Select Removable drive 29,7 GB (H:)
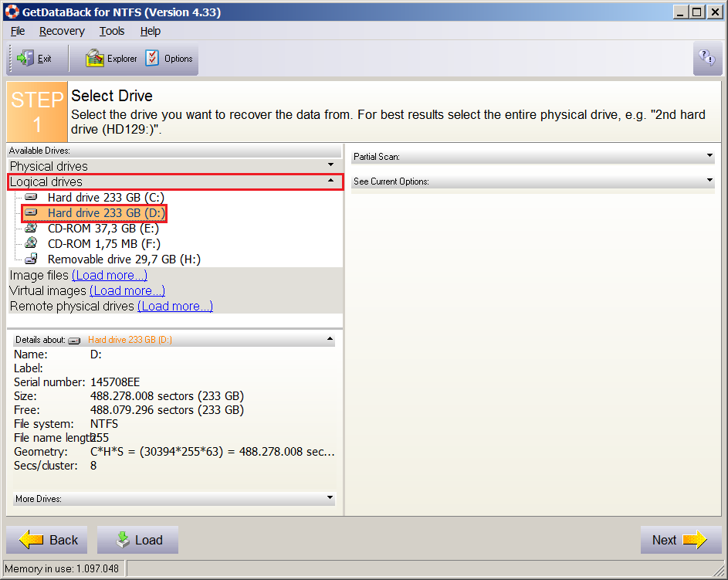The image size is (728, 580). (x=124, y=259)
